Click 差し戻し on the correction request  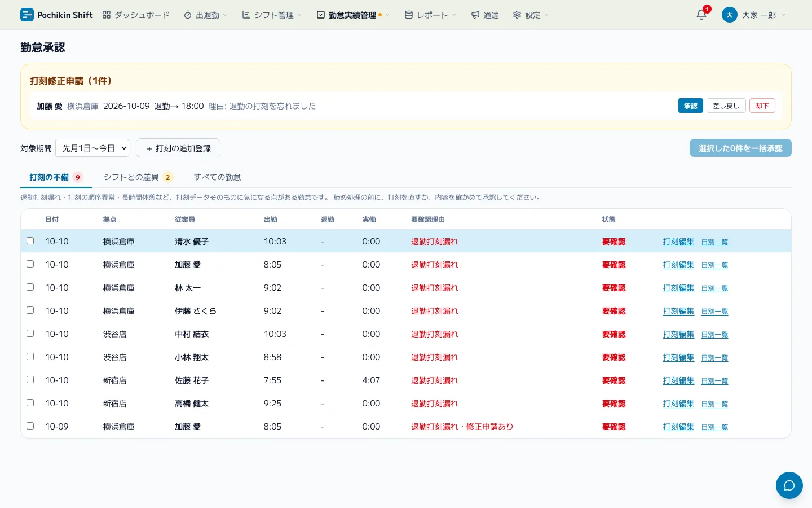[x=726, y=106]
